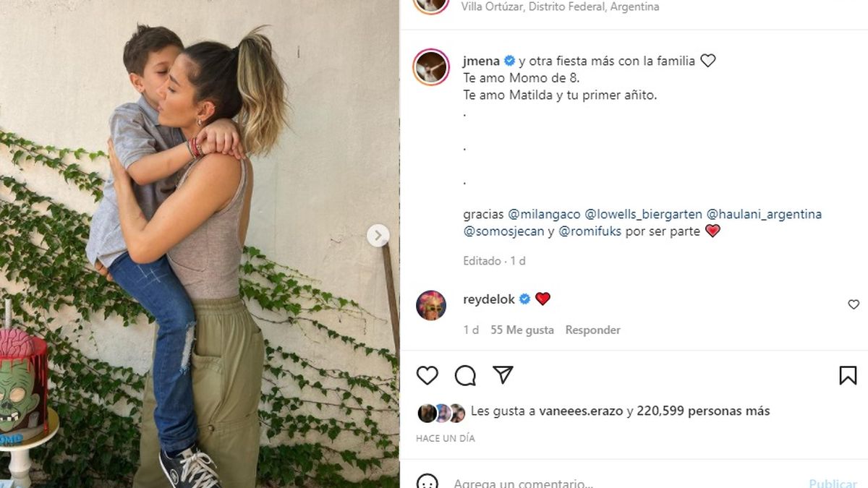Like the post with heart icon
The width and height of the screenshot is (868, 488).
pos(427,375)
